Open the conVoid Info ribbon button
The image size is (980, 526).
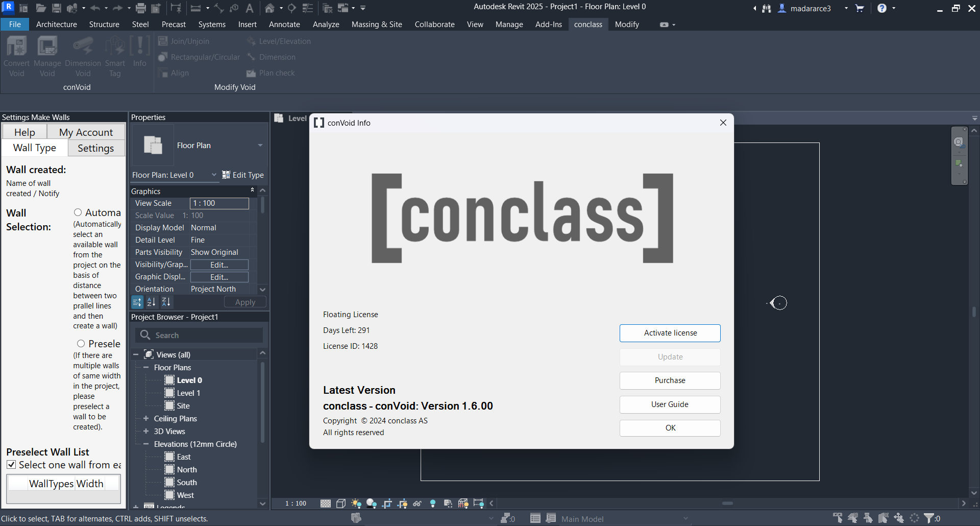pyautogui.click(x=139, y=51)
